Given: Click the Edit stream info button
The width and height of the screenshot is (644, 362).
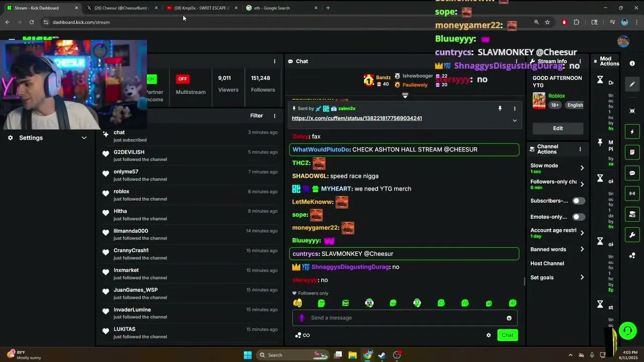Looking at the screenshot, I should [558, 128].
